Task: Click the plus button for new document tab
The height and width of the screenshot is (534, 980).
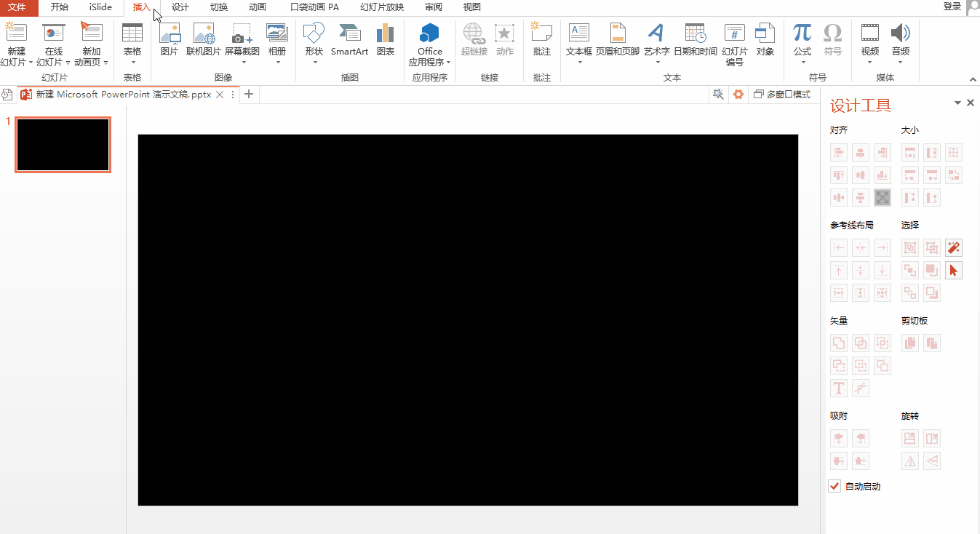Action: tap(249, 95)
